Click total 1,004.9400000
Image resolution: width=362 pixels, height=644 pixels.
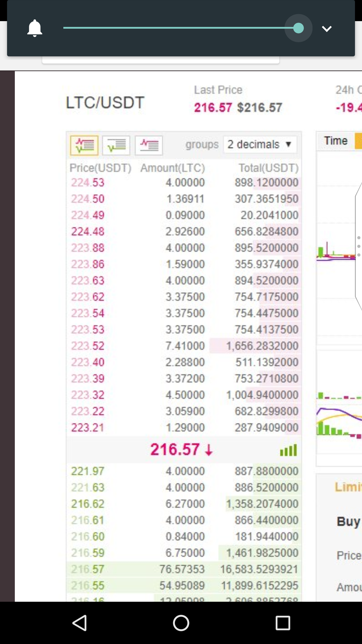(262, 395)
